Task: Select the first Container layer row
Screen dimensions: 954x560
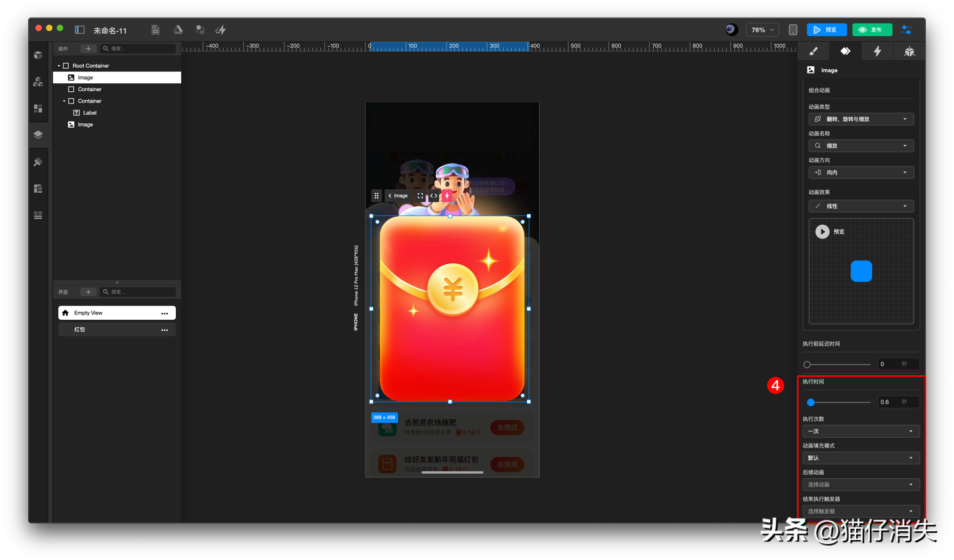Action: pos(117,89)
